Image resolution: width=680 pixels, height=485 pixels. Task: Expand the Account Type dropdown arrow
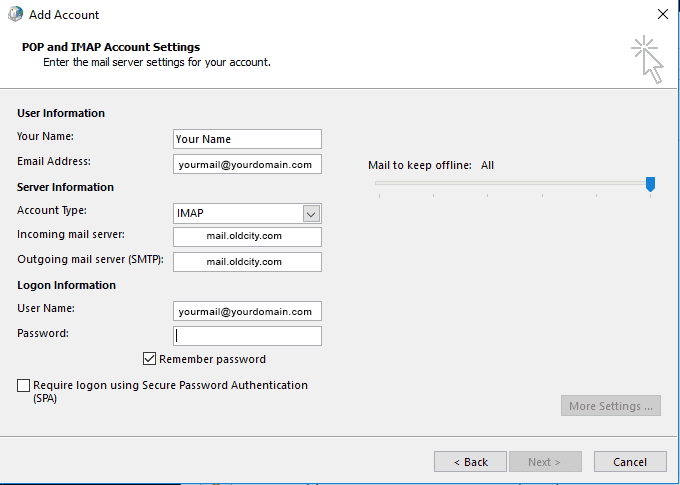pos(311,213)
